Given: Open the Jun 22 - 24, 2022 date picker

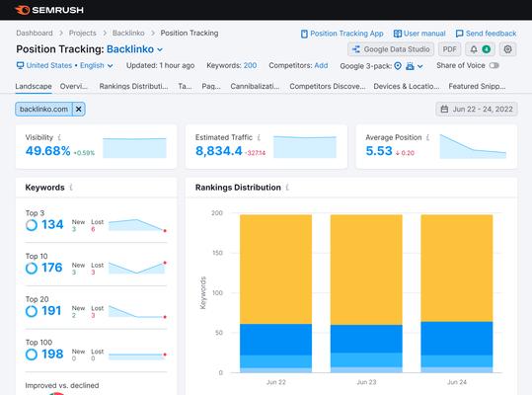Looking at the screenshot, I should (x=477, y=110).
